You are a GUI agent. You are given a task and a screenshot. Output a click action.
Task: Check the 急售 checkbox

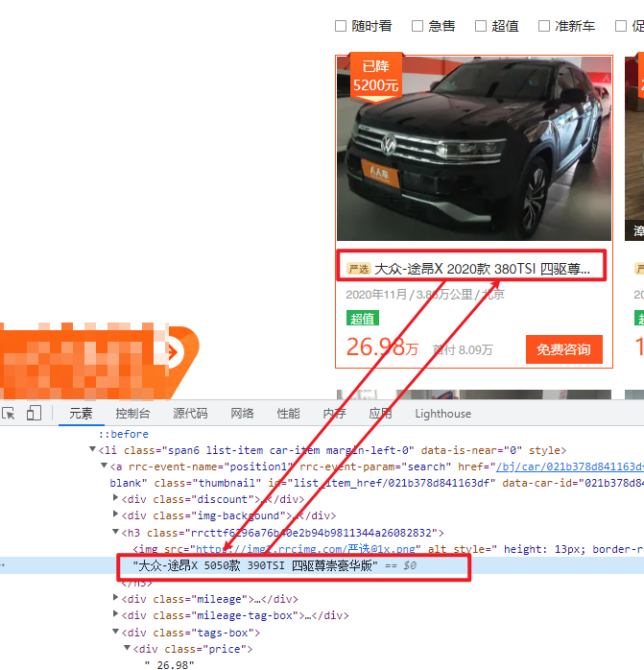pos(417,26)
